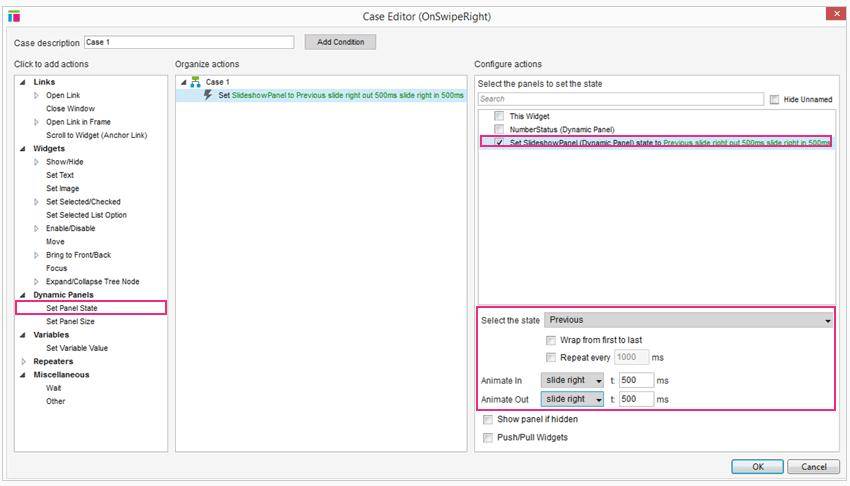This screenshot has width=850, height=486.
Task: Check the This Widget checkbox
Action: coord(499,116)
